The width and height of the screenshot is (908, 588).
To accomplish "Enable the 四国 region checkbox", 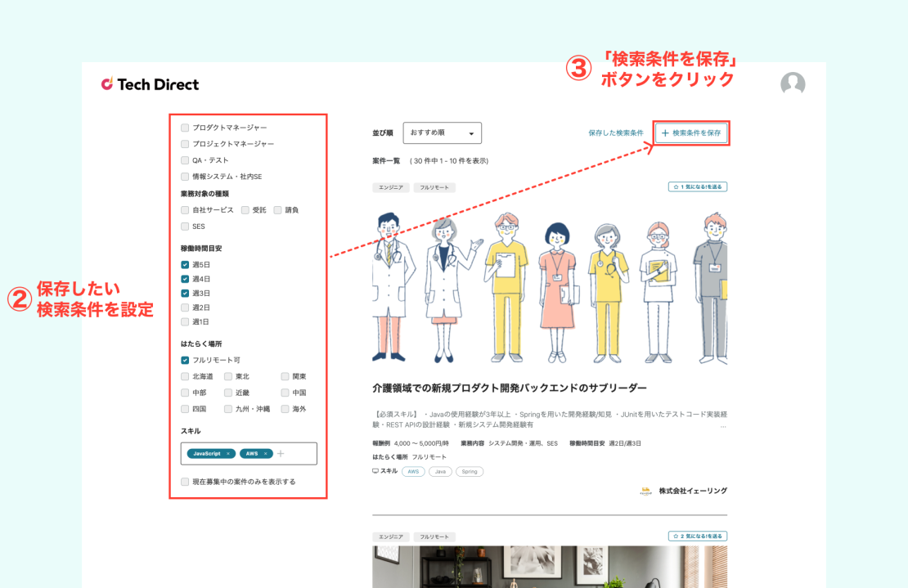I will point(185,409).
